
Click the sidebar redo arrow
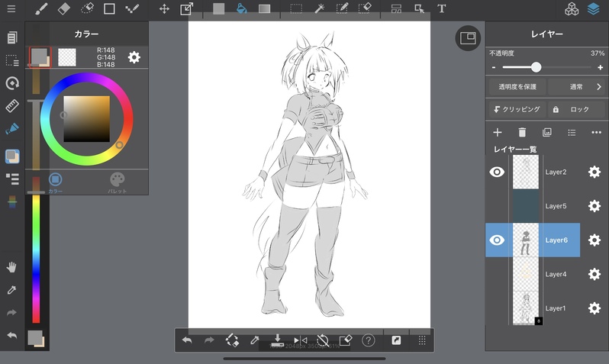click(12, 312)
